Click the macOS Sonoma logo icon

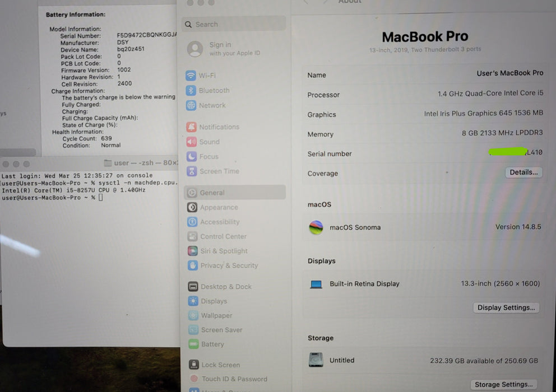point(316,227)
